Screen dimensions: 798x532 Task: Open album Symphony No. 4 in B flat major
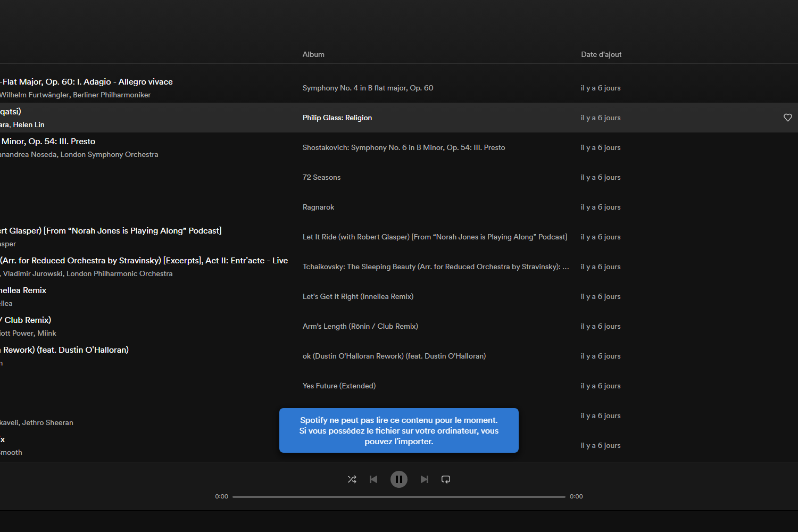(368, 88)
